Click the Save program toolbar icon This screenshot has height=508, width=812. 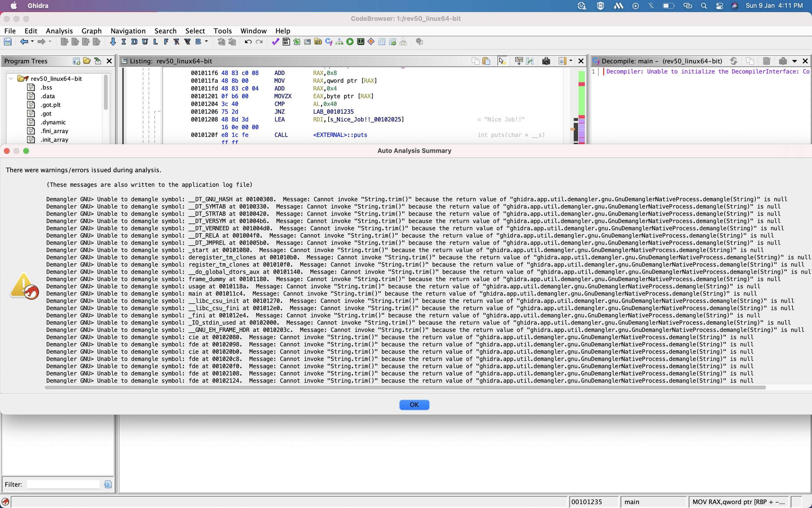coord(8,42)
